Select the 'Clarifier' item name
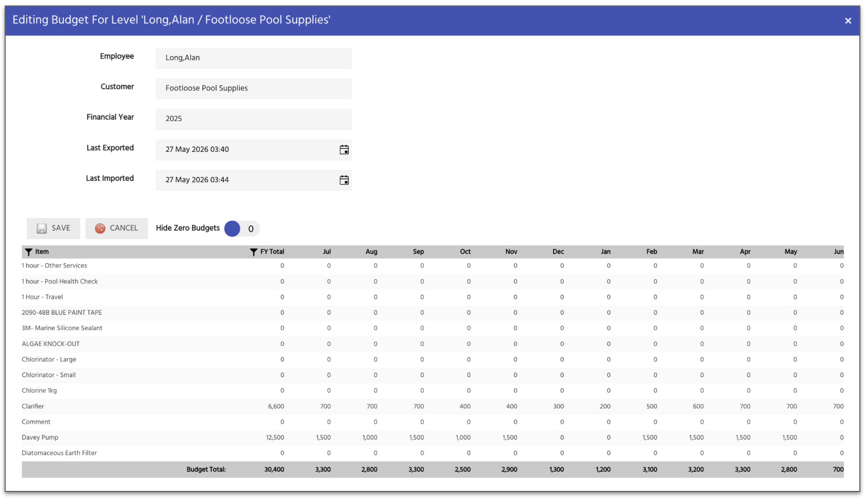868x499 pixels. tap(33, 406)
